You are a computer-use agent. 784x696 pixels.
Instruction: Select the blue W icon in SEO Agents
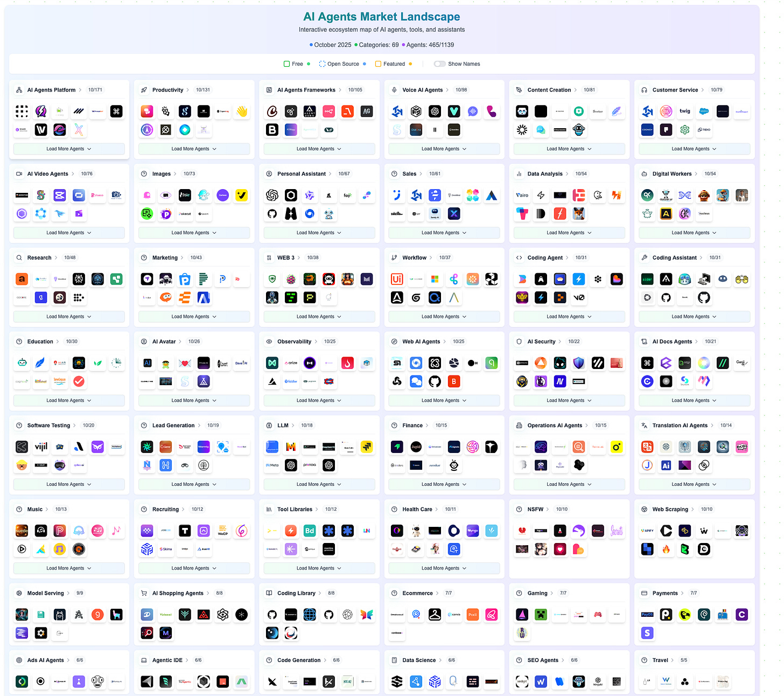point(541,681)
